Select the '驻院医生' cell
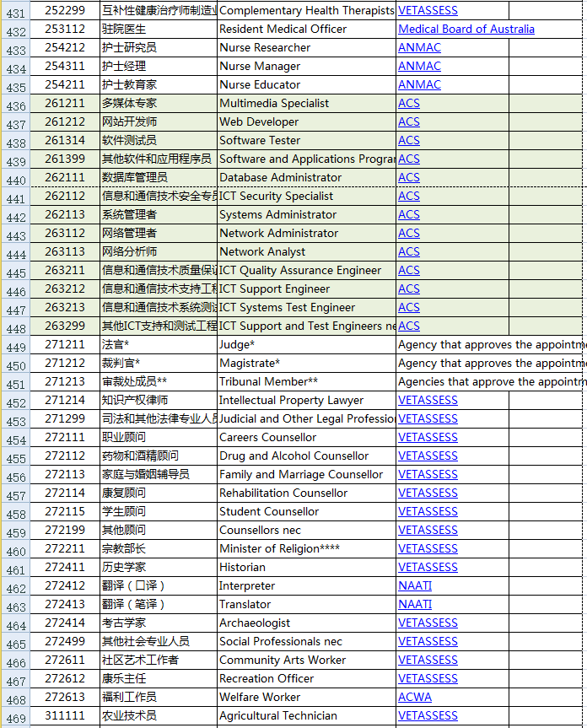This screenshot has height=728, width=587. (159, 30)
